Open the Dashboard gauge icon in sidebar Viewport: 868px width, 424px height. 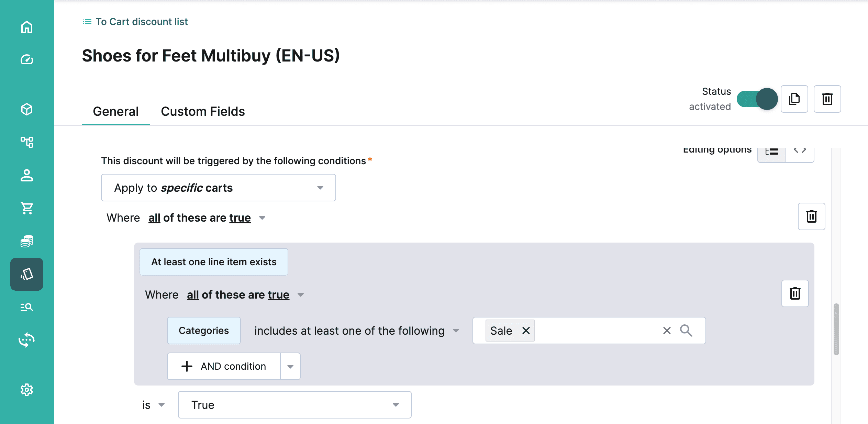(27, 59)
